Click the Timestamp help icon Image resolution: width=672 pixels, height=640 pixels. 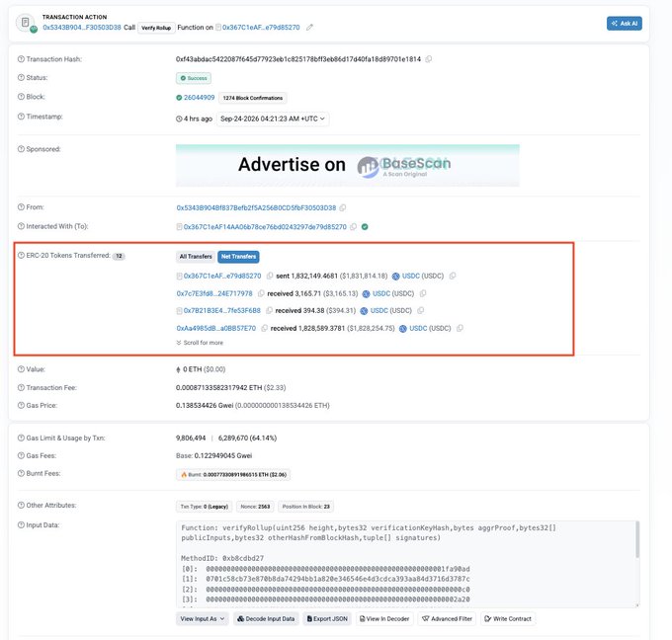click(21, 117)
